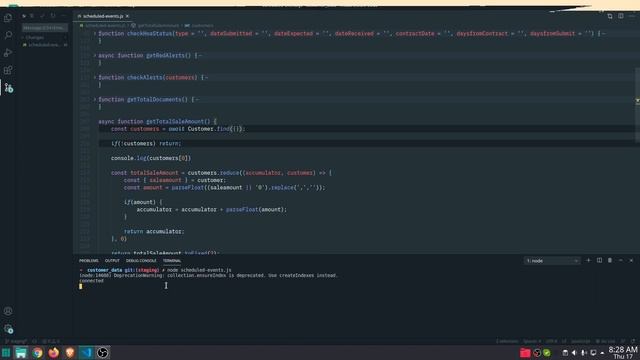Open the changed scheduled-events file in source control
Screen dimensions: 640x360
(x=44, y=45)
